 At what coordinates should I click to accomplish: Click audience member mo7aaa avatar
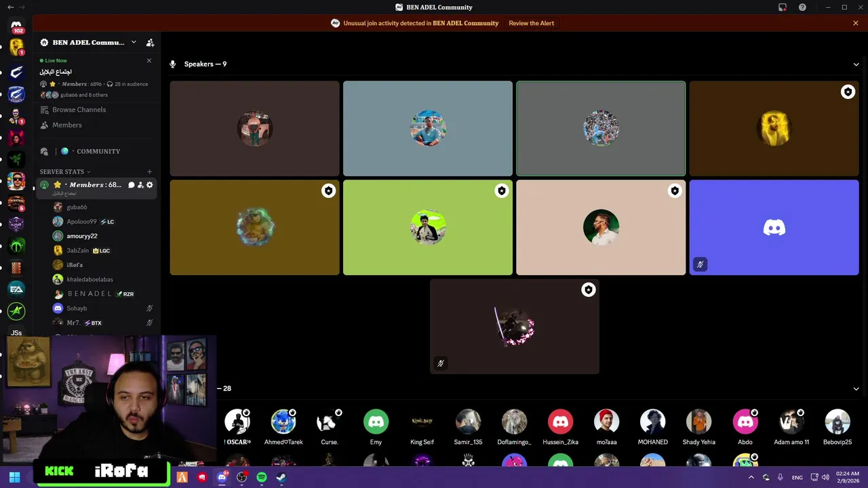pyautogui.click(x=606, y=422)
